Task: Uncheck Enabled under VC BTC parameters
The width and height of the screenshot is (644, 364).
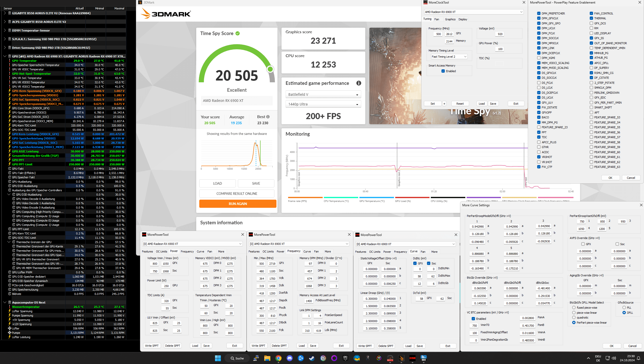Action: tap(473, 319)
